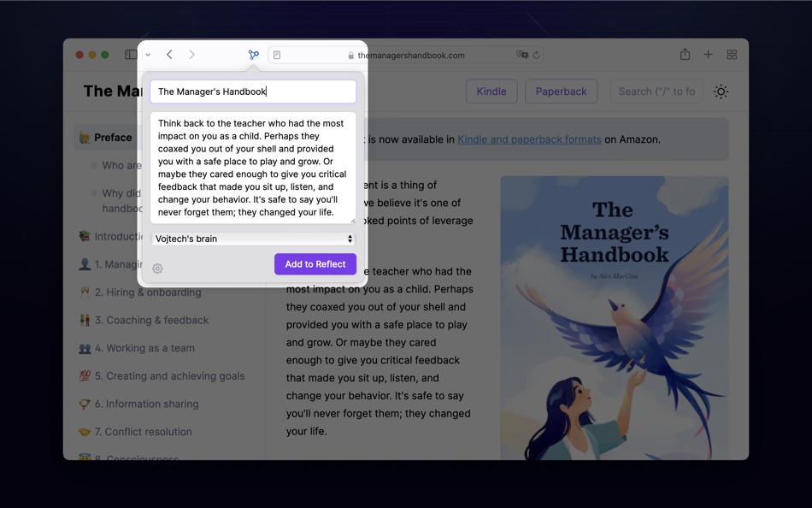Viewport: 812px width, 508px height.
Task: Click the Add to Reflect button
Action: click(315, 264)
